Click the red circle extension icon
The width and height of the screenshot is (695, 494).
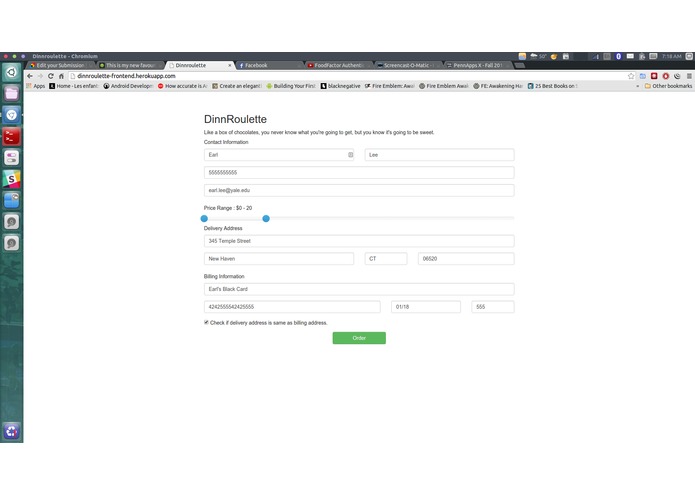tap(666, 76)
